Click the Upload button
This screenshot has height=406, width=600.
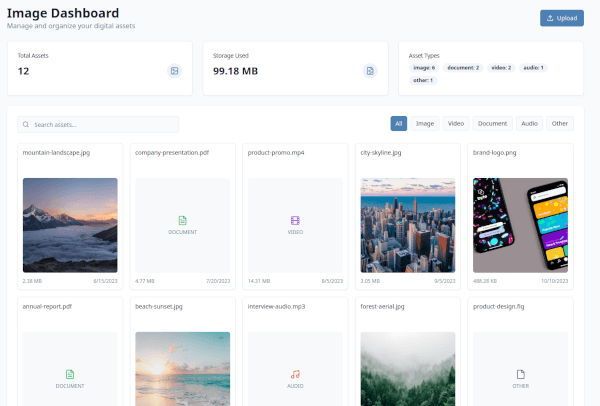click(562, 18)
